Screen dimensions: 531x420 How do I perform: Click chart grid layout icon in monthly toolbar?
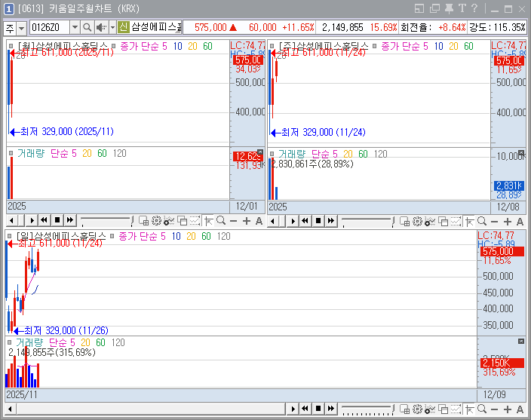click(143, 221)
